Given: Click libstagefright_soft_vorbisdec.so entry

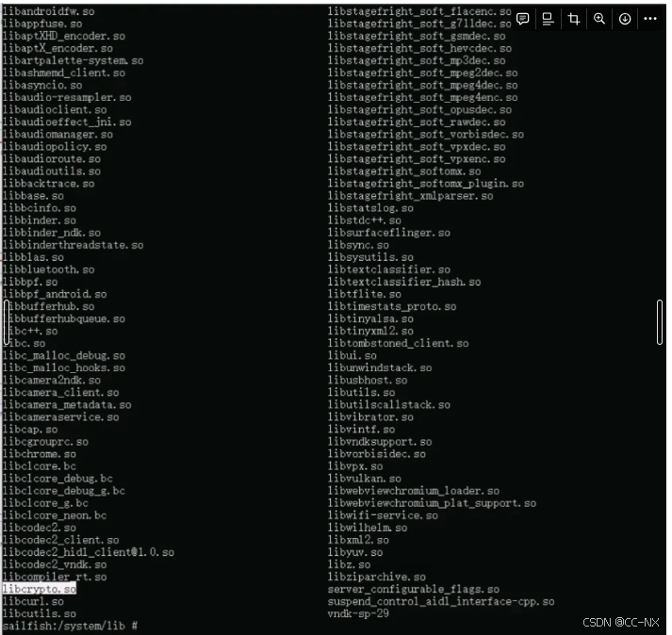Looking at the screenshot, I should (x=426, y=135).
